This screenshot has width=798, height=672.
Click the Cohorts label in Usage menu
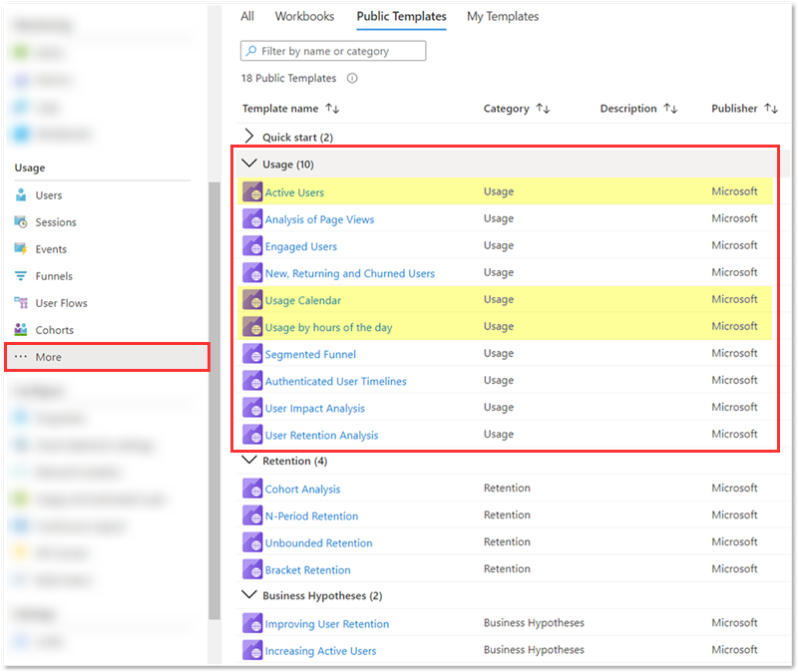click(x=55, y=330)
